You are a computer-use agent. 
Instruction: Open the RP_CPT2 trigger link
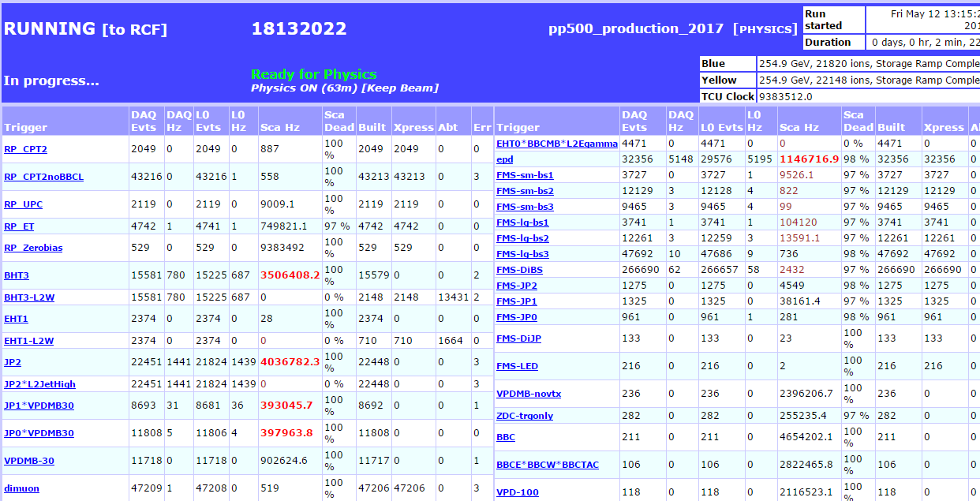pyautogui.click(x=25, y=149)
